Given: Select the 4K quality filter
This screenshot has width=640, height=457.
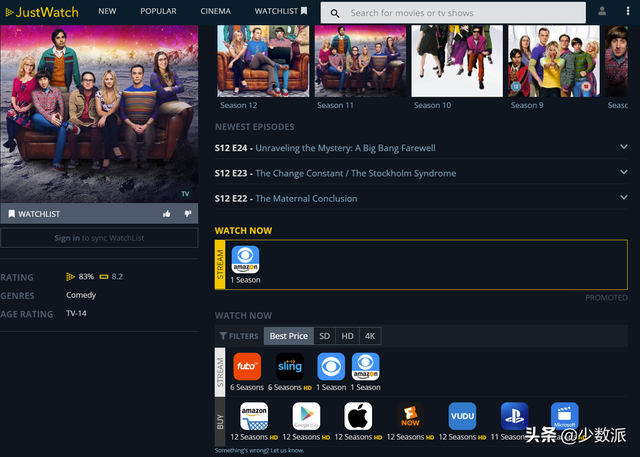Looking at the screenshot, I should pos(370,336).
